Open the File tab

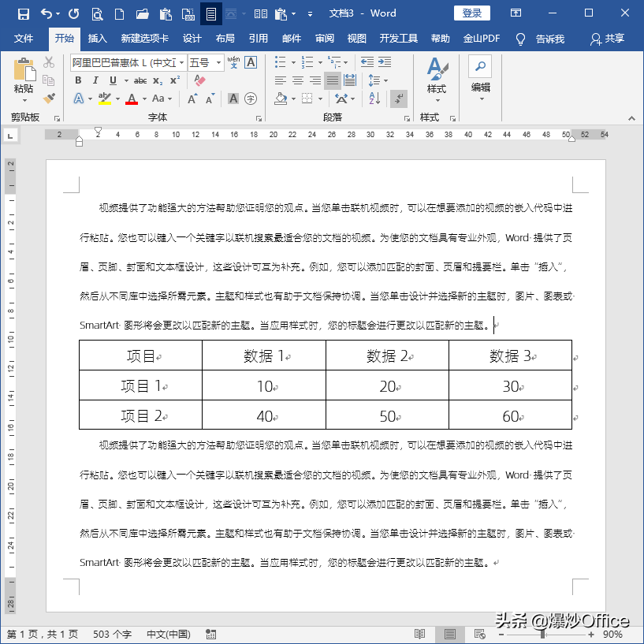pyautogui.click(x=24, y=39)
